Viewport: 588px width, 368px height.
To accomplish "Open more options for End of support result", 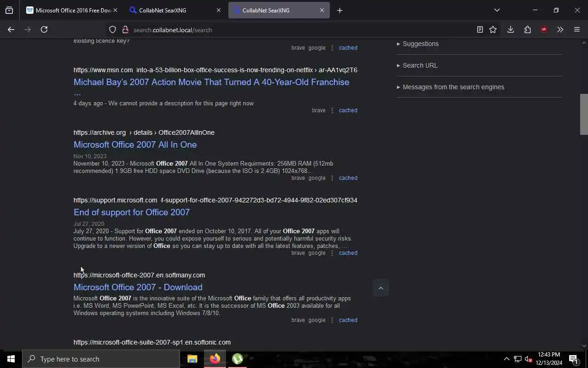I will point(332,253).
